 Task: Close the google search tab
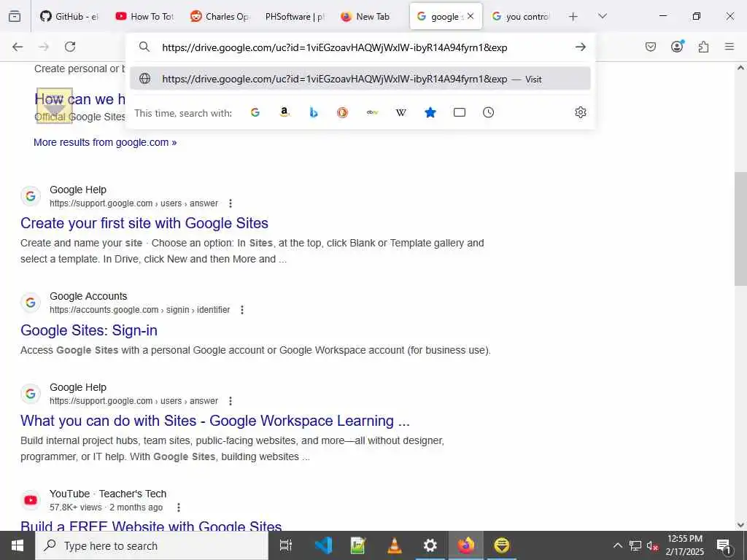471,16
